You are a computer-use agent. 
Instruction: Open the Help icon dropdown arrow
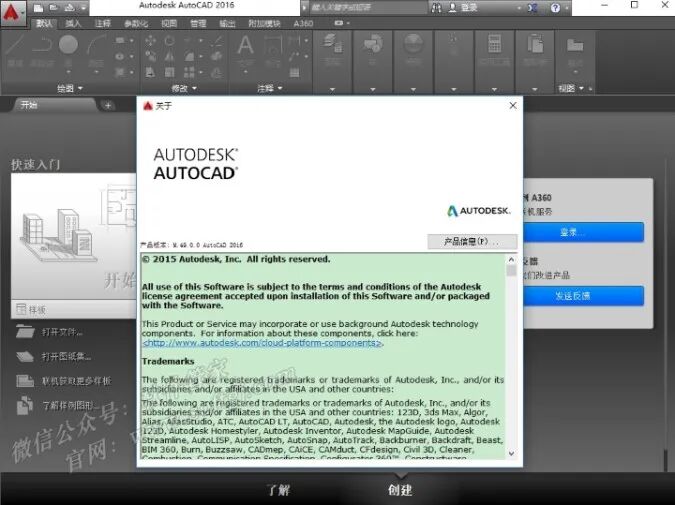tap(567, 8)
